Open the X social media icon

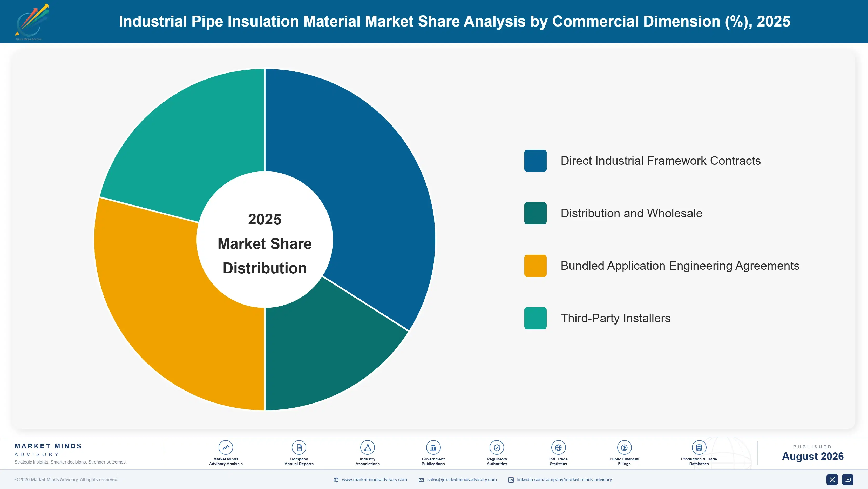pos(832,480)
